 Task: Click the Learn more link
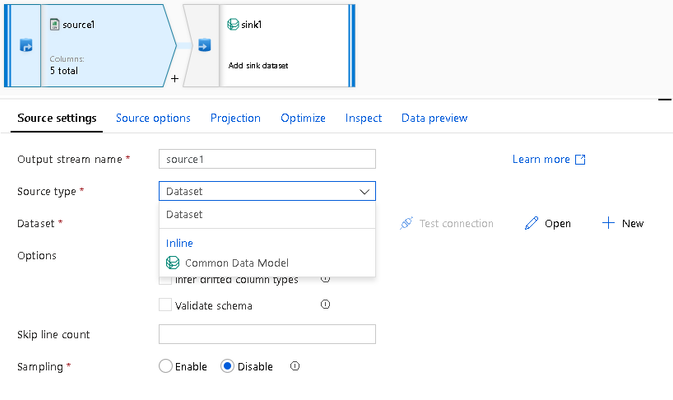click(x=541, y=159)
